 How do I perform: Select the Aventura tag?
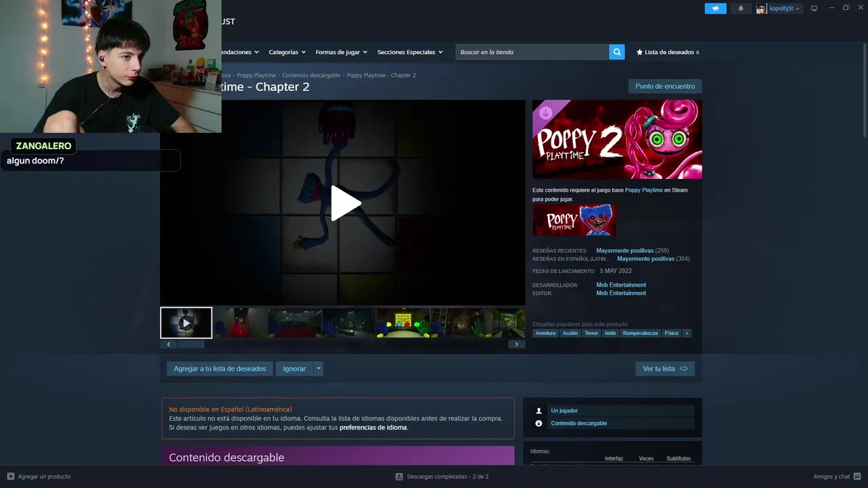click(x=545, y=333)
